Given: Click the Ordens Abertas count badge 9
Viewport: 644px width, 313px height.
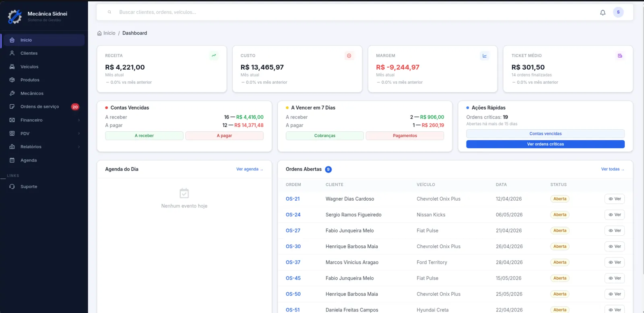Looking at the screenshot, I should [x=328, y=169].
